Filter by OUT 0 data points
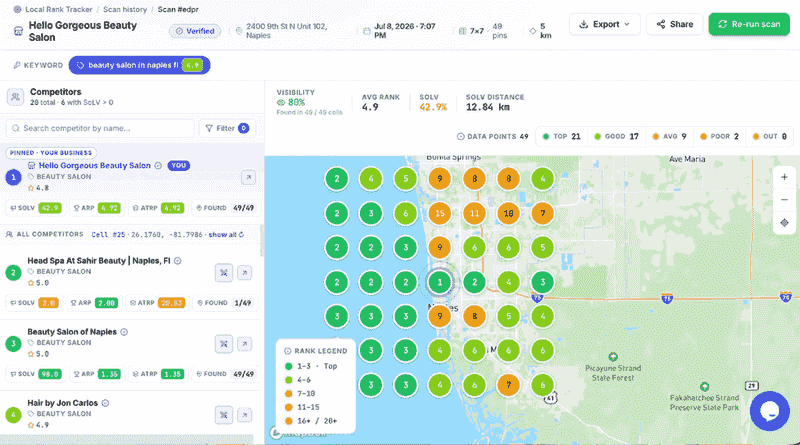The image size is (800, 445). point(769,136)
